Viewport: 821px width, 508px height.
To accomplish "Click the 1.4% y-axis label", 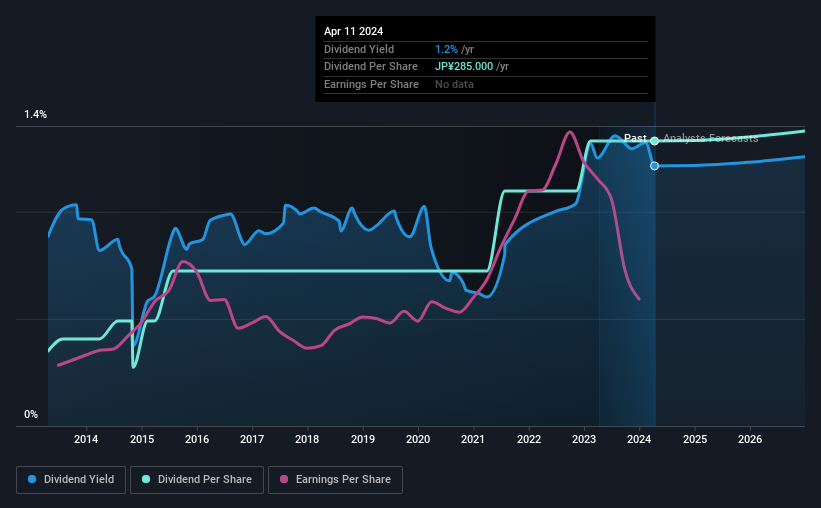I will coord(36,114).
